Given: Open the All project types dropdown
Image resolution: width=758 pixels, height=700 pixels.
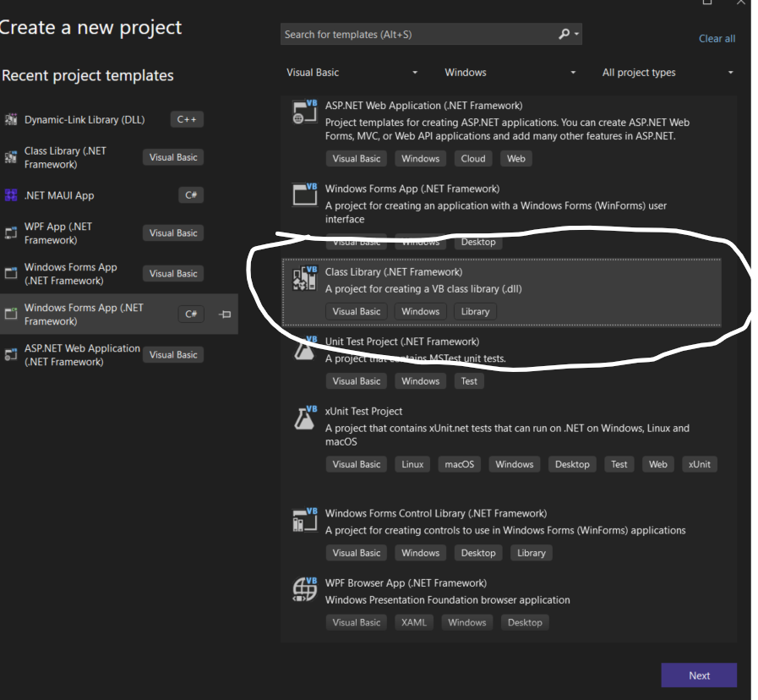Looking at the screenshot, I should (x=668, y=73).
